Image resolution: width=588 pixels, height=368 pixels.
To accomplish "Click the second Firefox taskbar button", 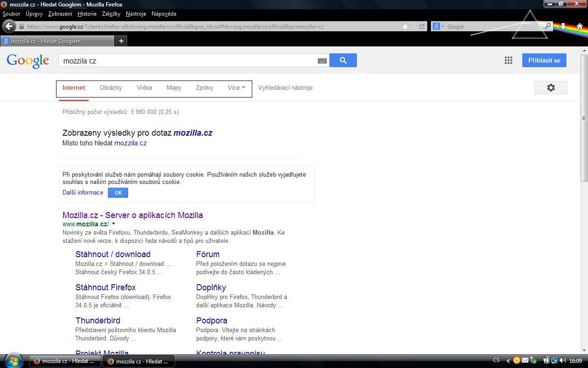I will [x=138, y=361].
